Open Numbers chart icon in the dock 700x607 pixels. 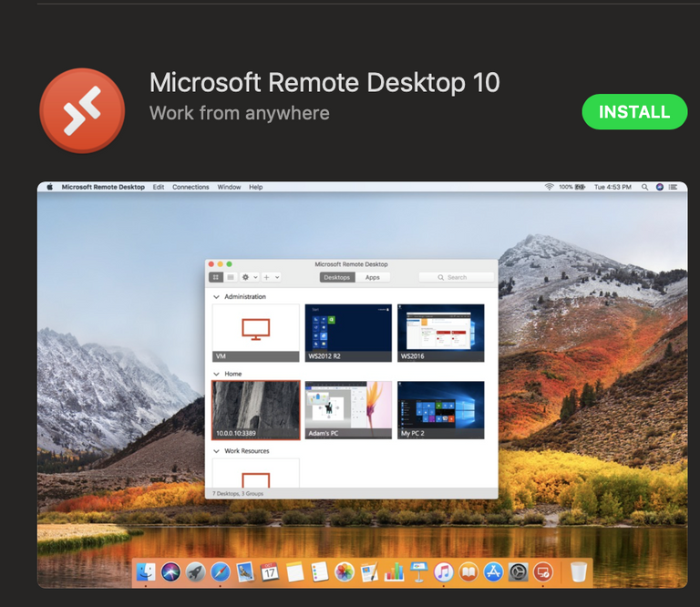point(394,571)
